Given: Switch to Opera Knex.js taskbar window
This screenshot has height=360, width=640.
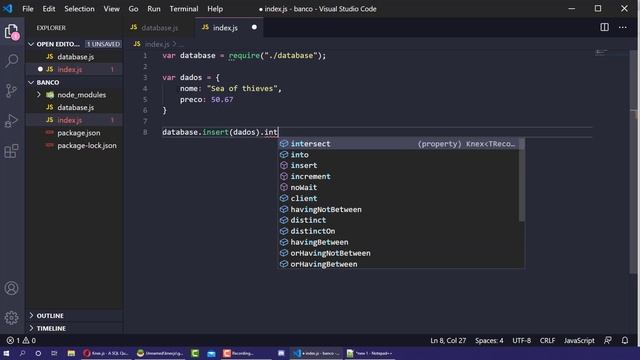Looking at the screenshot, I should (106, 353).
